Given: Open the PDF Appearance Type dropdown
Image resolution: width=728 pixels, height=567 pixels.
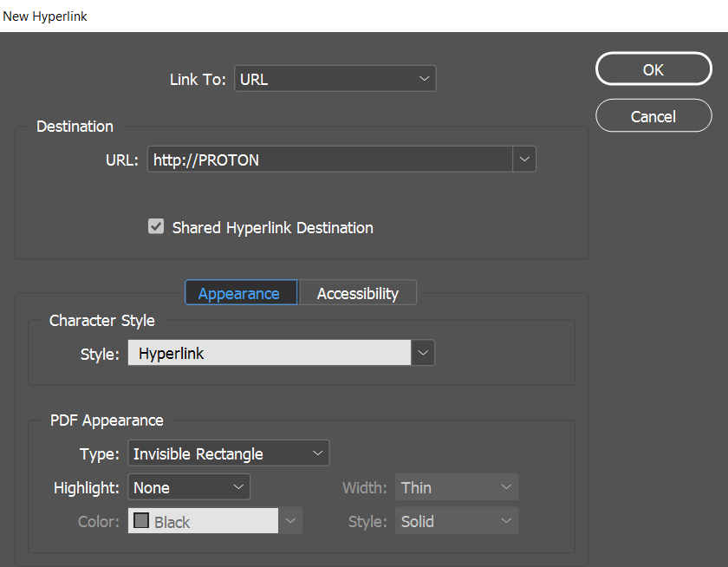Looking at the screenshot, I should pyautogui.click(x=229, y=453).
